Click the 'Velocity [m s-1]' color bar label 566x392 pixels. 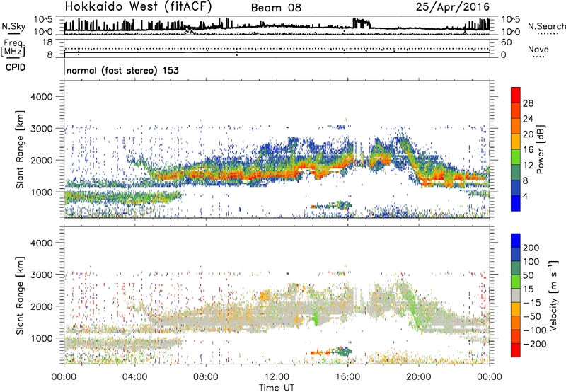553,295
